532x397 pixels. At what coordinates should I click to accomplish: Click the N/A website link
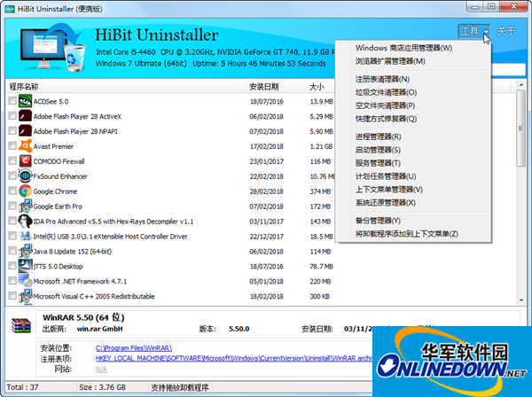pos(101,370)
